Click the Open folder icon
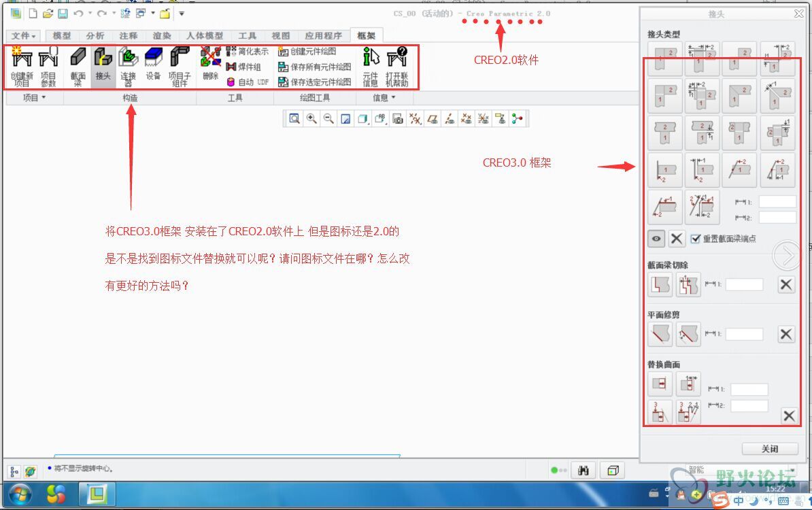 [48, 14]
